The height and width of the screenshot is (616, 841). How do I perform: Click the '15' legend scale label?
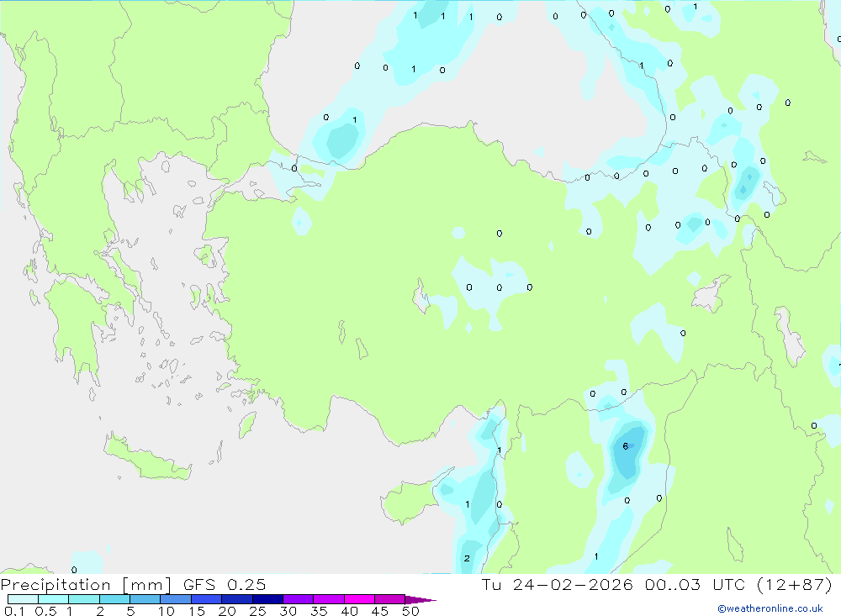(x=197, y=611)
